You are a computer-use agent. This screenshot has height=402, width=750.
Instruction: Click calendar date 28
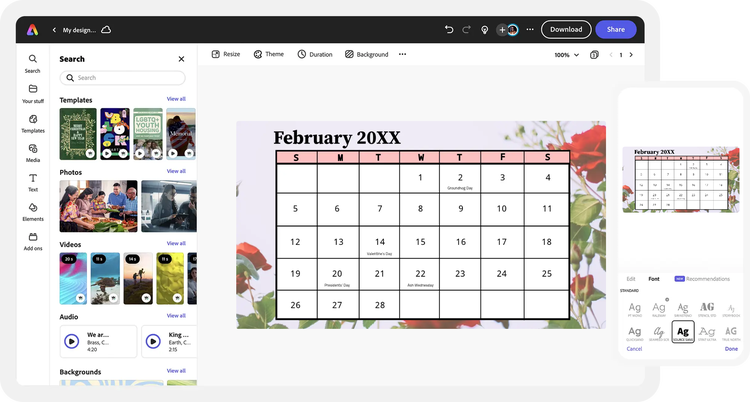click(x=379, y=305)
